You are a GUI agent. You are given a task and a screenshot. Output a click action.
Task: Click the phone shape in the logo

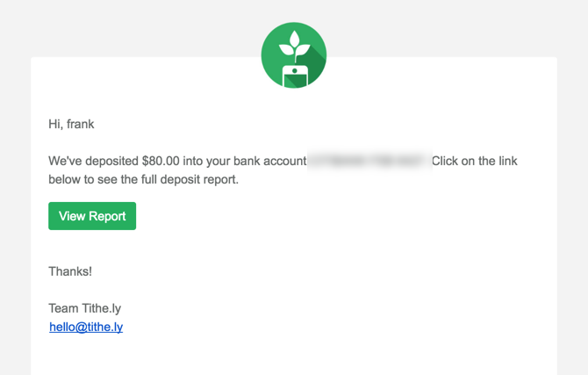point(294,76)
